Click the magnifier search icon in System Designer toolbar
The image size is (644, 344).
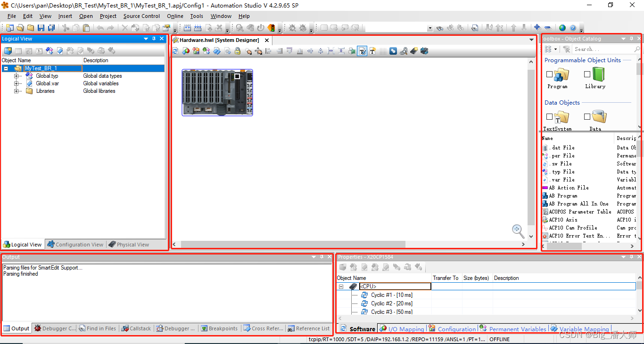pos(404,51)
